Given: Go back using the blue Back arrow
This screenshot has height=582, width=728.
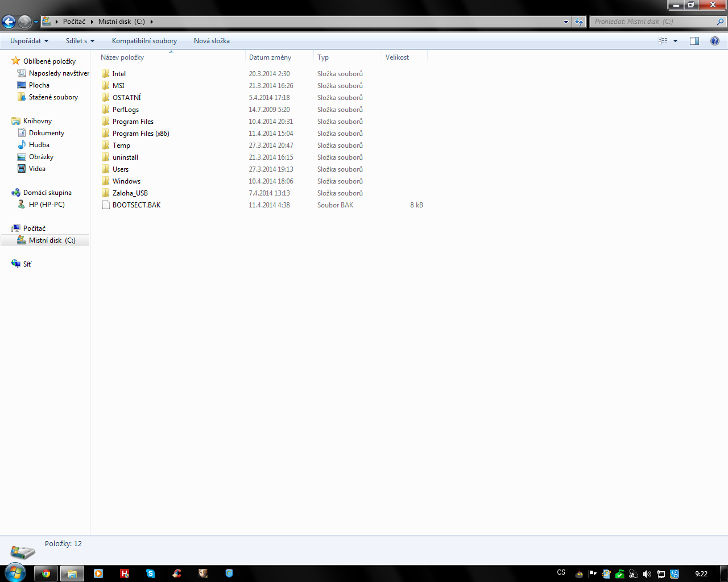Looking at the screenshot, I should click(9, 22).
